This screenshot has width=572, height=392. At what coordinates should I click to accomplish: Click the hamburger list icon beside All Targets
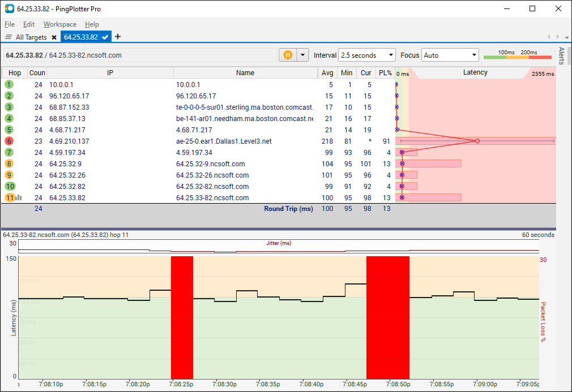(x=8, y=37)
